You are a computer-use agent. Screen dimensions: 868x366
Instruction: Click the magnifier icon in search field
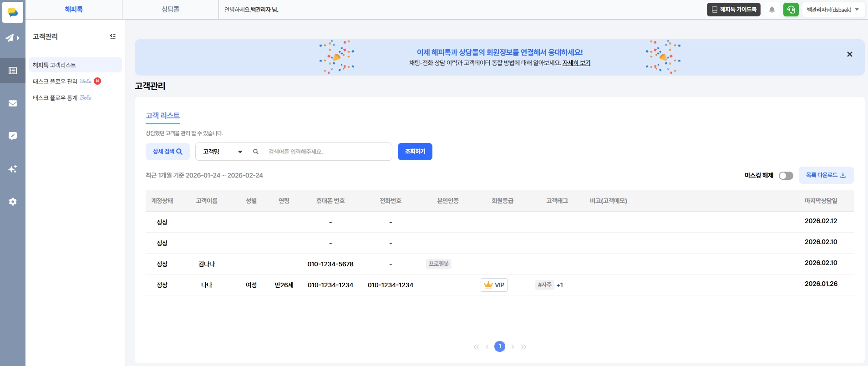tap(256, 152)
